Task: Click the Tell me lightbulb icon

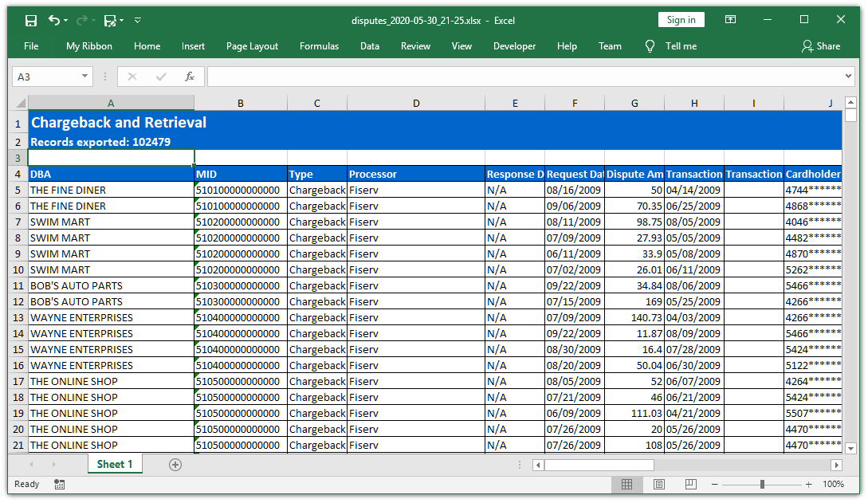Action: pyautogui.click(x=650, y=46)
